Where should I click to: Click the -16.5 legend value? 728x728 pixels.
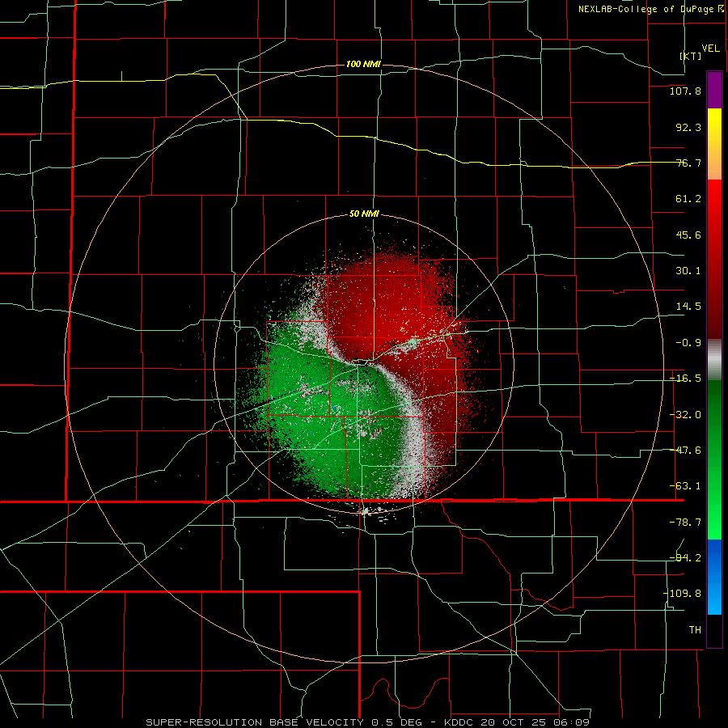click(685, 379)
